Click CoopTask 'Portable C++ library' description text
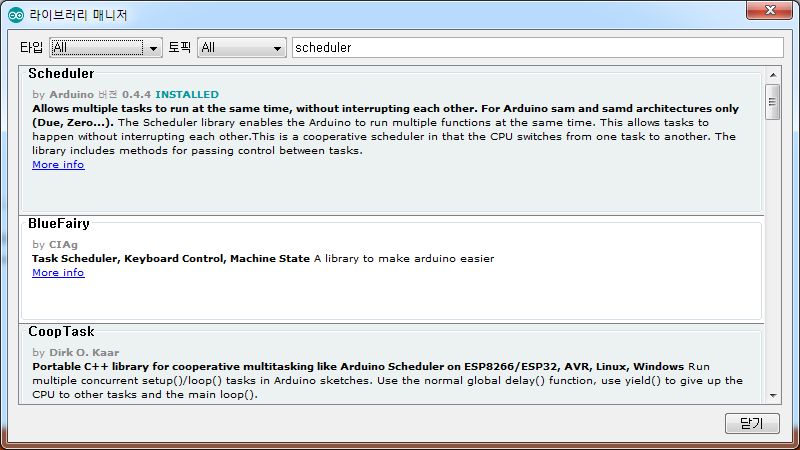Viewport: 800px width, 450px height. [387, 381]
